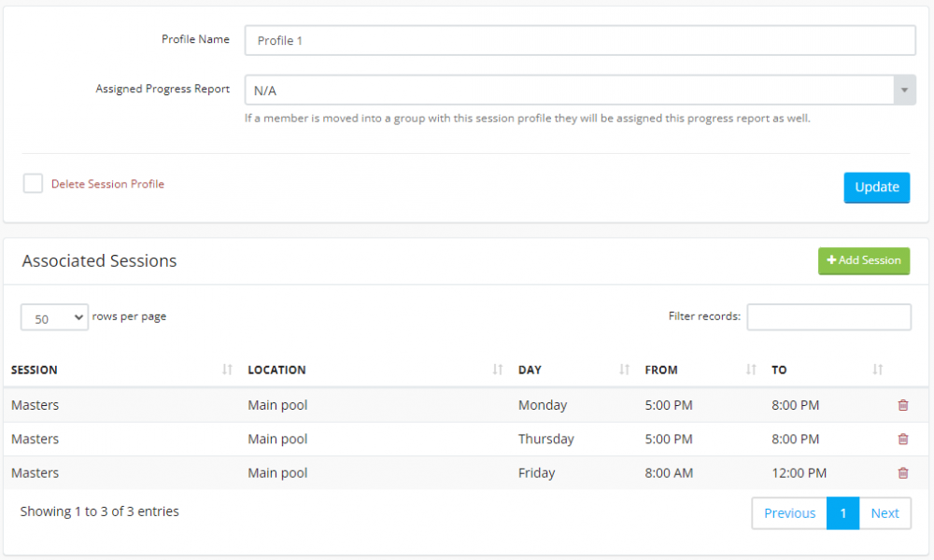Viewport: 934px width, 560px height.
Task: Go to the Next page of sessions
Action: [x=884, y=512]
